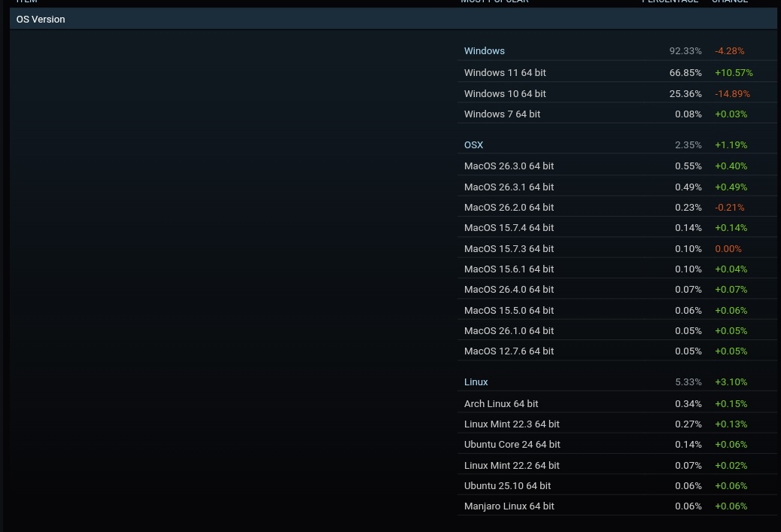Click the Arch Linux 64 bit entry
The image size is (781, 532).
click(501, 403)
